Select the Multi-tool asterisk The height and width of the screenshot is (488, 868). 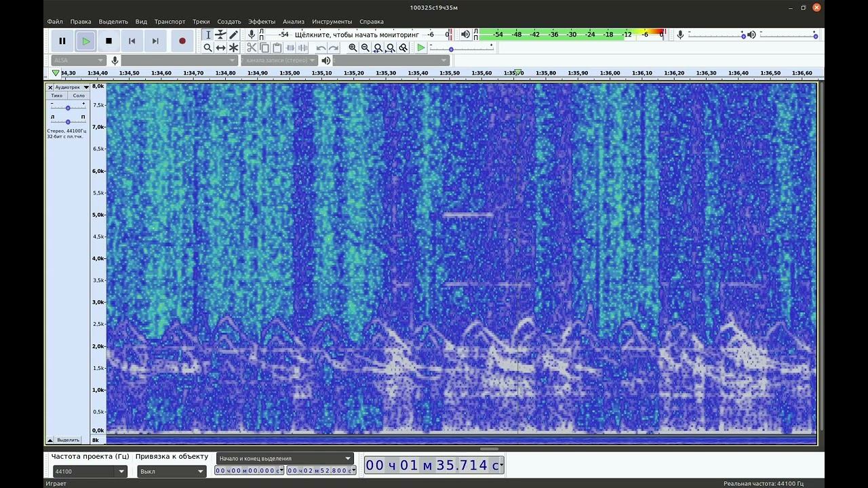234,47
